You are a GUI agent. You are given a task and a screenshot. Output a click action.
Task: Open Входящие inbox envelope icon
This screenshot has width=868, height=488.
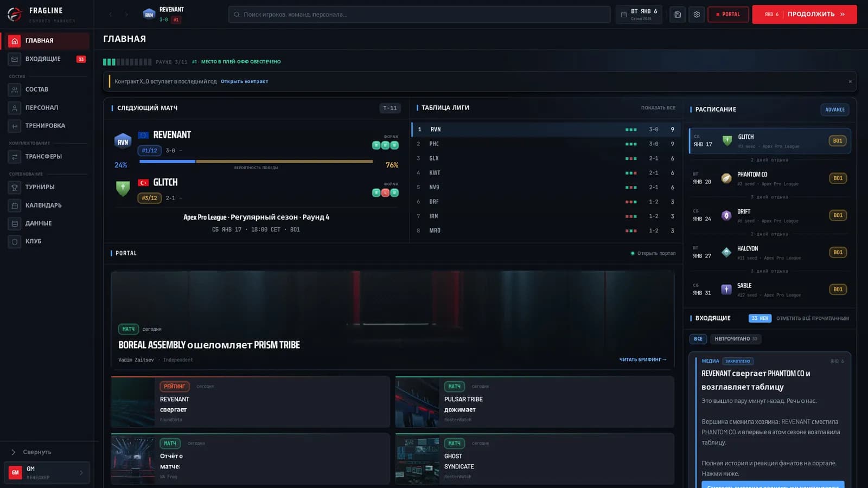point(15,59)
